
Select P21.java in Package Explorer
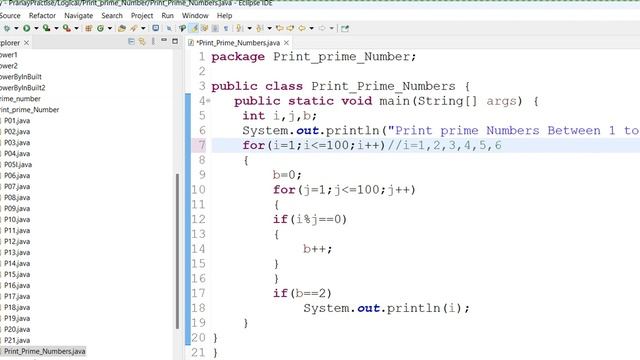coord(17,340)
